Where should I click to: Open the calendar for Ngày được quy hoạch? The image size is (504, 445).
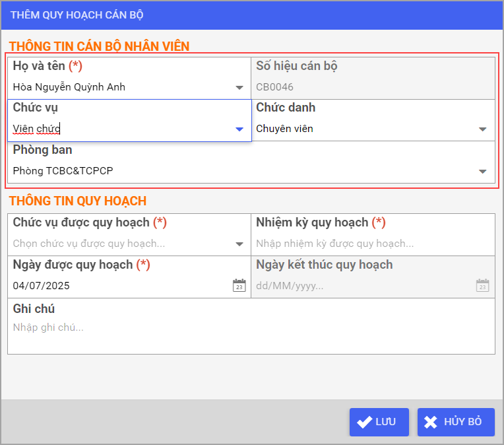pos(239,286)
